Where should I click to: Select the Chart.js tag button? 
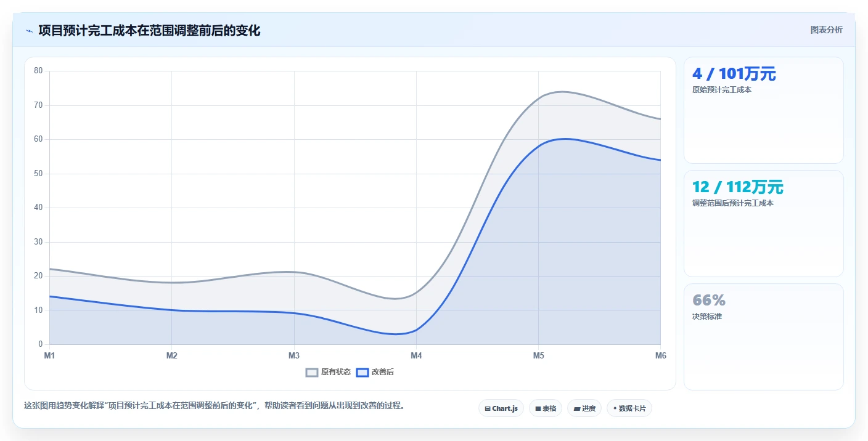click(x=501, y=408)
